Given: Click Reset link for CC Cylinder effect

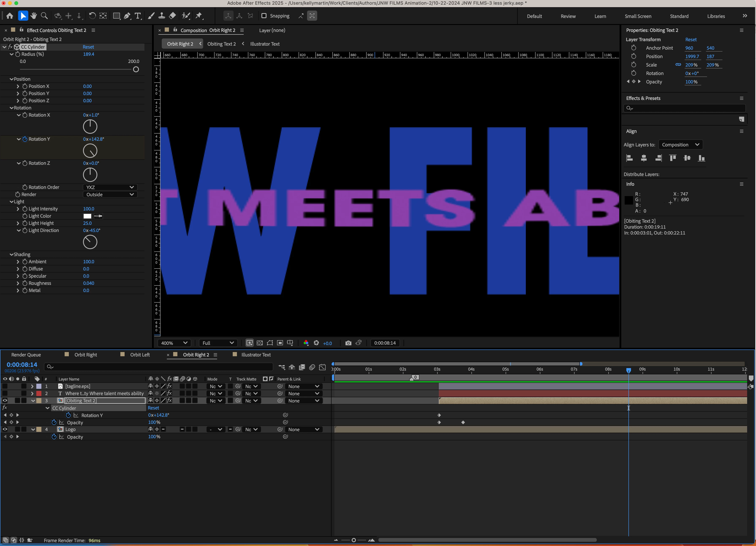Looking at the screenshot, I should click(x=88, y=47).
